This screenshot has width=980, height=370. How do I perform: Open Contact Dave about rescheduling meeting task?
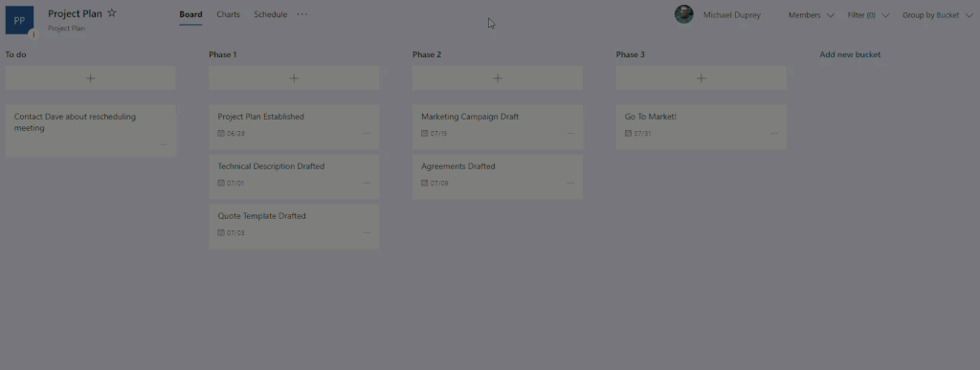(91, 130)
